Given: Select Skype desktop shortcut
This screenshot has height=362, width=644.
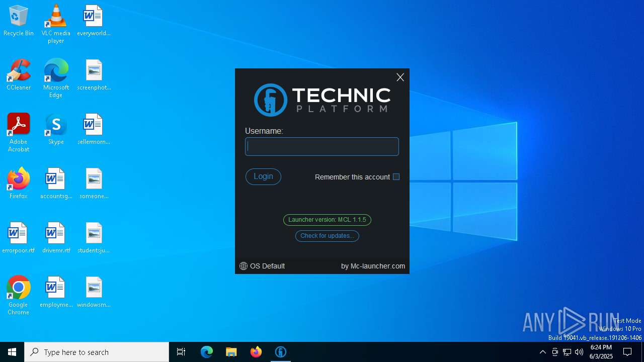Looking at the screenshot, I should [56, 130].
